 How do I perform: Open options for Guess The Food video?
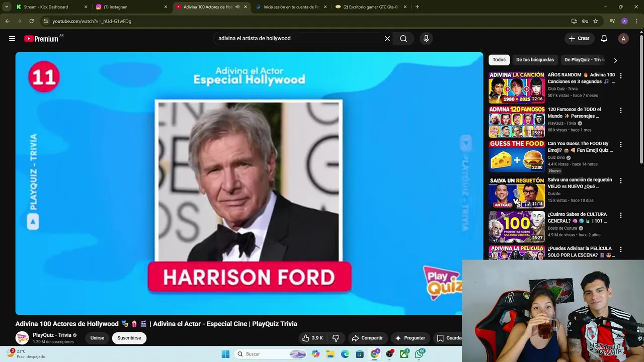tap(621, 144)
